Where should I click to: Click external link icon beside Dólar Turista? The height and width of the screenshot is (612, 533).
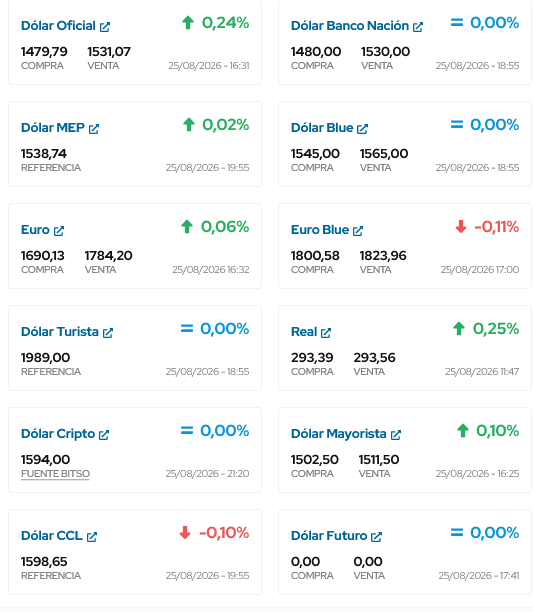point(108,333)
